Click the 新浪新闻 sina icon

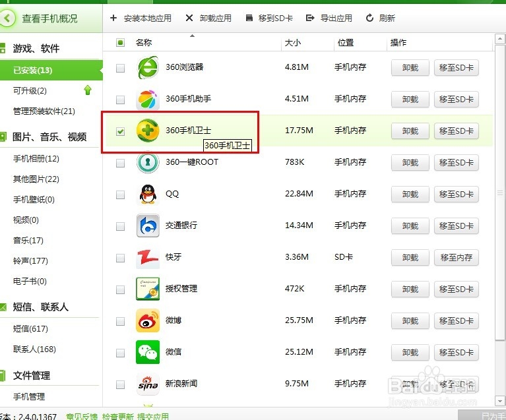[148, 384]
